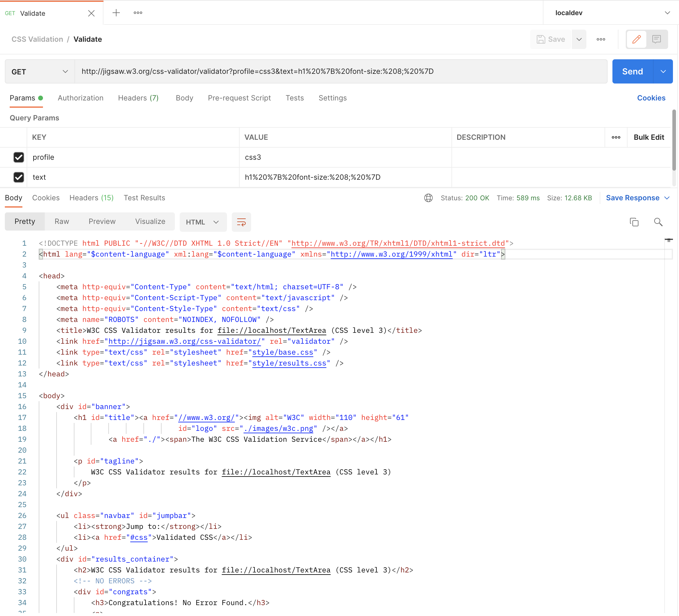Open the query params options three-dot menu
679x616 pixels.
(616, 137)
